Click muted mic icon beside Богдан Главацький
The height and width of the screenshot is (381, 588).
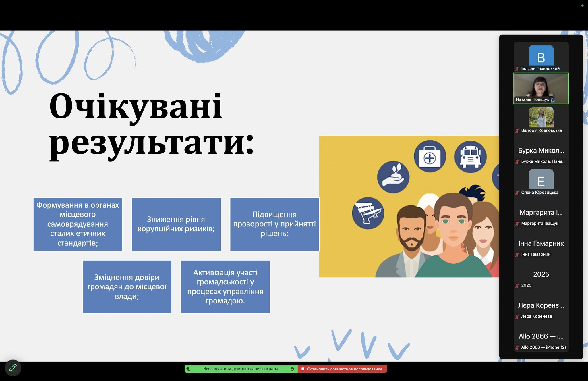click(517, 69)
